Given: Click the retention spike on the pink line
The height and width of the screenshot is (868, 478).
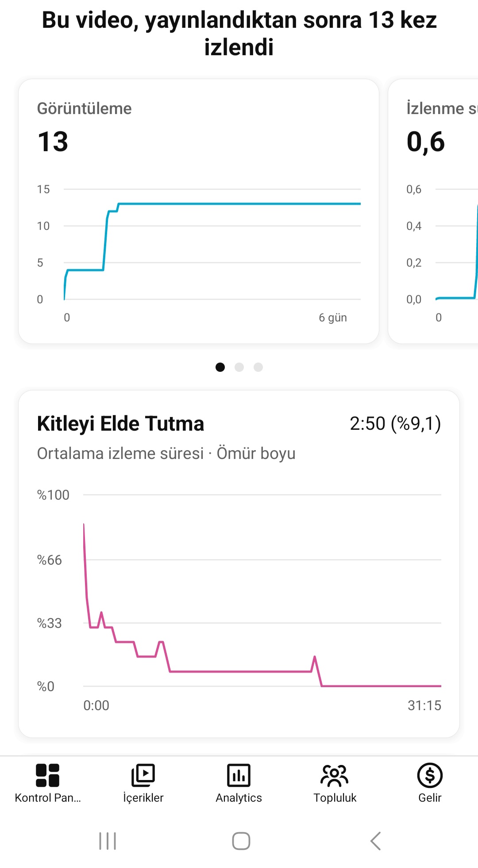Looking at the screenshot, I should point(315,658).
